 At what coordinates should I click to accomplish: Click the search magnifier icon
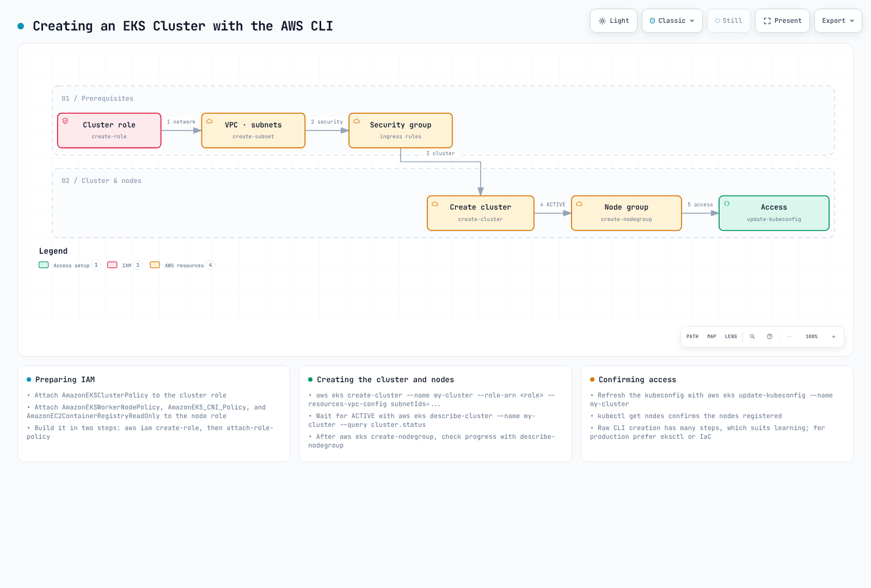click(752, 336)
